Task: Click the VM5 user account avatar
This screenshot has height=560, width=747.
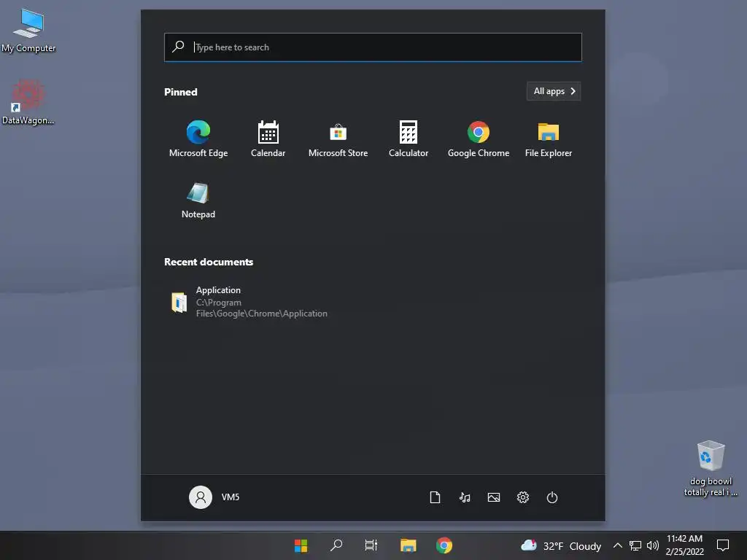Action: pyautogui.click(x=201, y=497)
